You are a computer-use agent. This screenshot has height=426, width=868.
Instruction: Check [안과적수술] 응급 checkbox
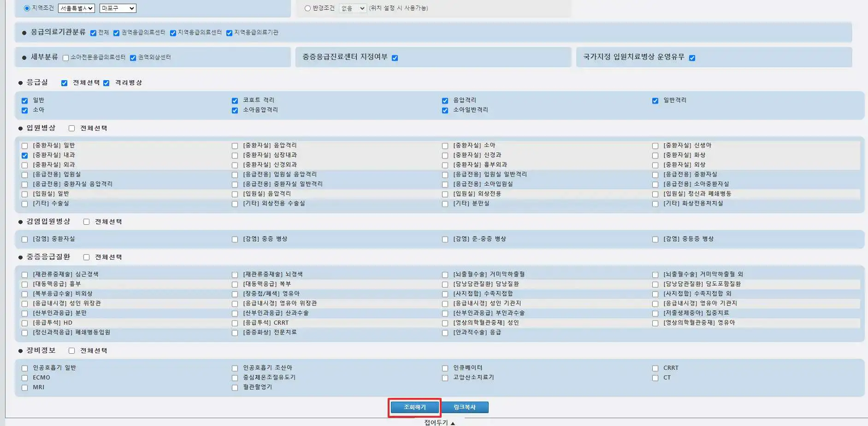point(445,333)
